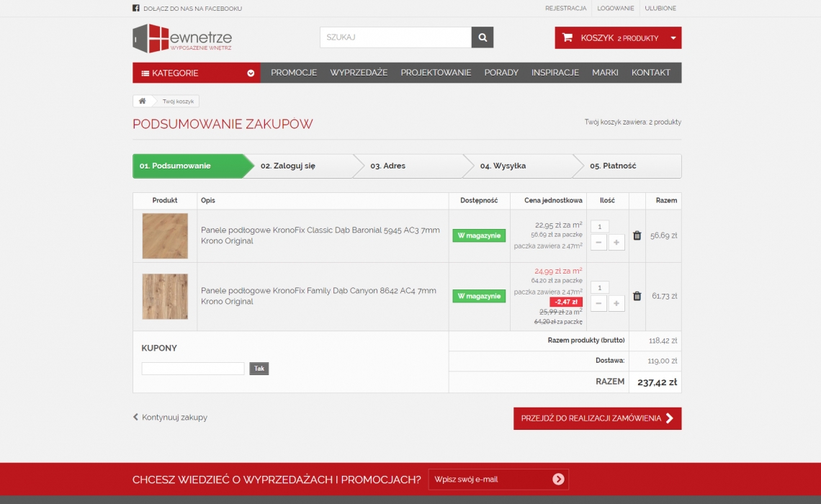Viewport: 821px width, 504px height.
Task: Open KronoFix Classic Dąb Baronial product link
Action: pyautogui.click(x=320, y=235)
